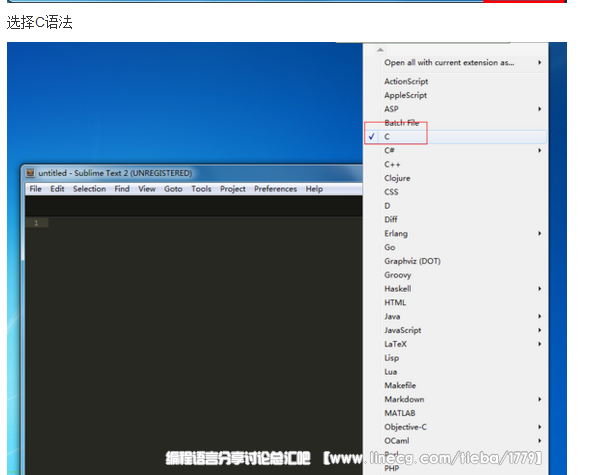Select Go syntax
The width and height of the screenshot is (592, 475).
point(390,247)
